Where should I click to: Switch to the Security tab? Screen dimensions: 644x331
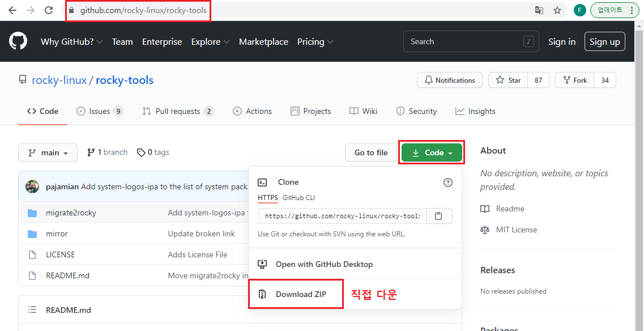click(x=416, y=112)
